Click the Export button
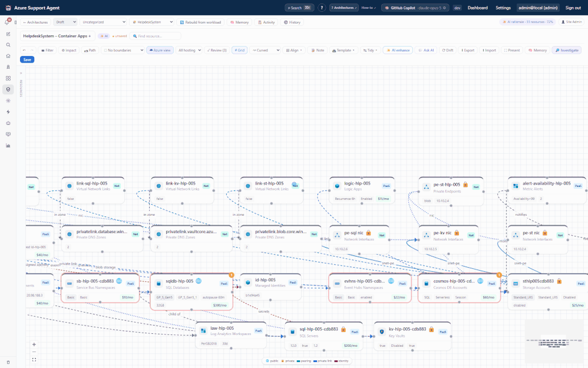This screenshot has width=588, height=368. tap(468, 50)
